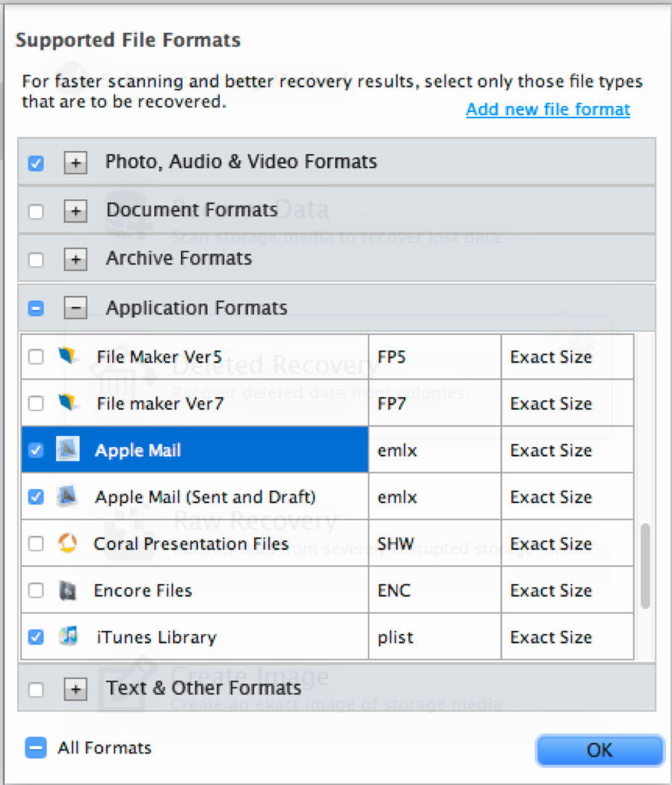Expand the Document Formats group
The height and width of the screenshot is (785, 672).
pos(75,211)
